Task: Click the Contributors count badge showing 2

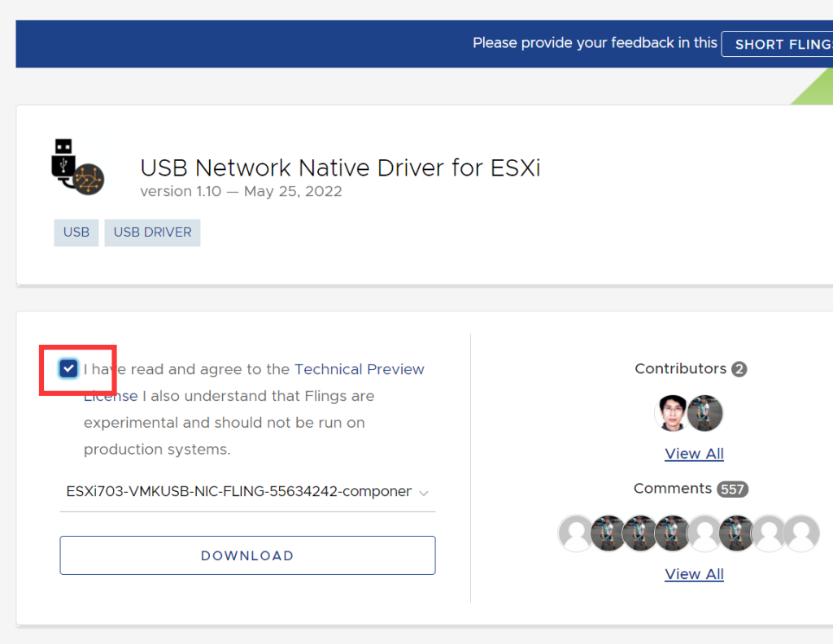Action: pyautogui.click(x=737, y=368)
